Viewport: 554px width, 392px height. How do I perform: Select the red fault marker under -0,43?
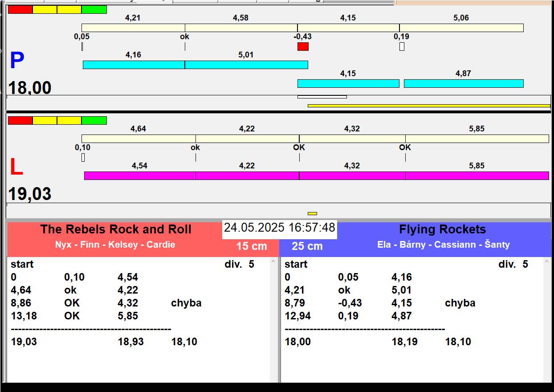pyautogui.click(x=303, y=46)
